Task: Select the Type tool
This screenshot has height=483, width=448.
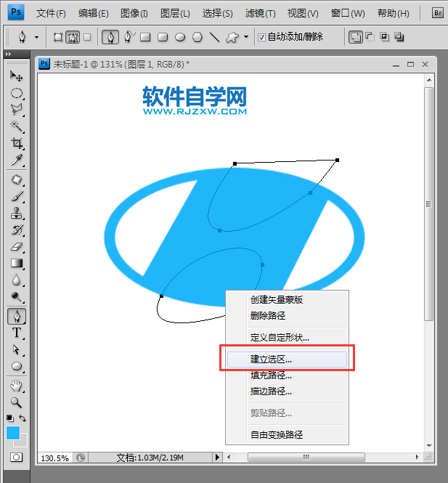Action: pos(16,333)
